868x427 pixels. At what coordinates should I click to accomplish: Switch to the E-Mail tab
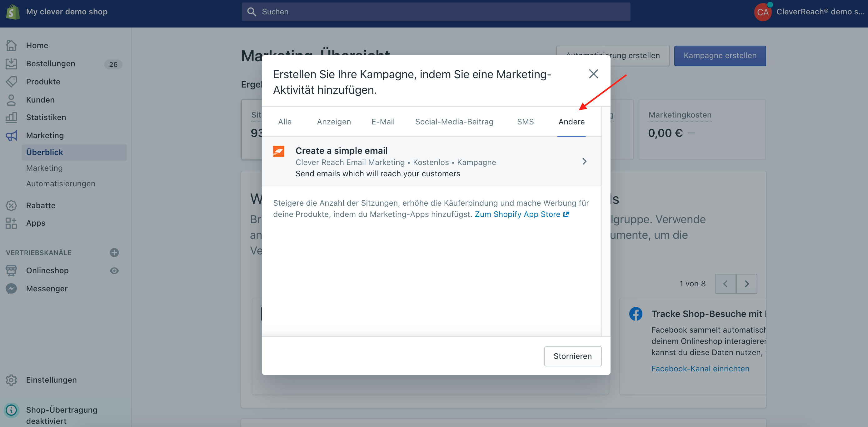coord(383,122)
